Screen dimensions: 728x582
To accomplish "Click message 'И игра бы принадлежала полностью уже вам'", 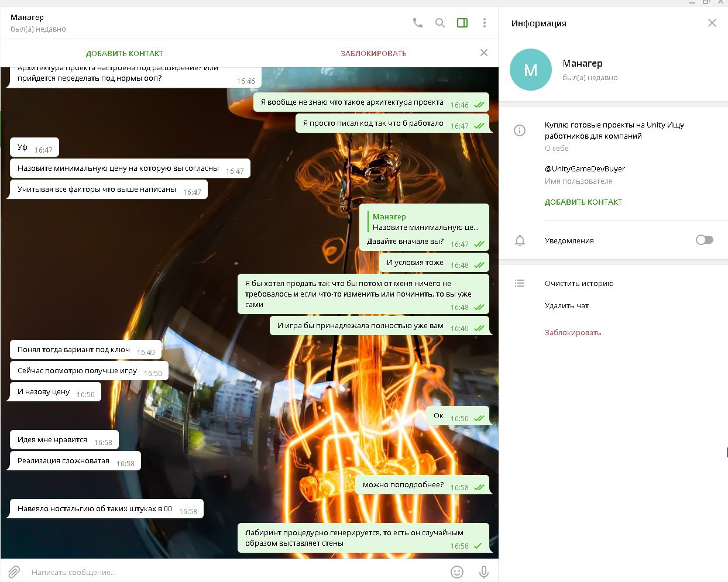I will [x=379, y=326].
